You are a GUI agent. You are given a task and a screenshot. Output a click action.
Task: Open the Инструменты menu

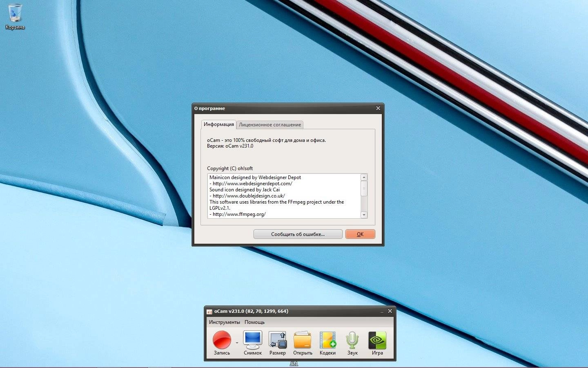[x=225, y=322]
